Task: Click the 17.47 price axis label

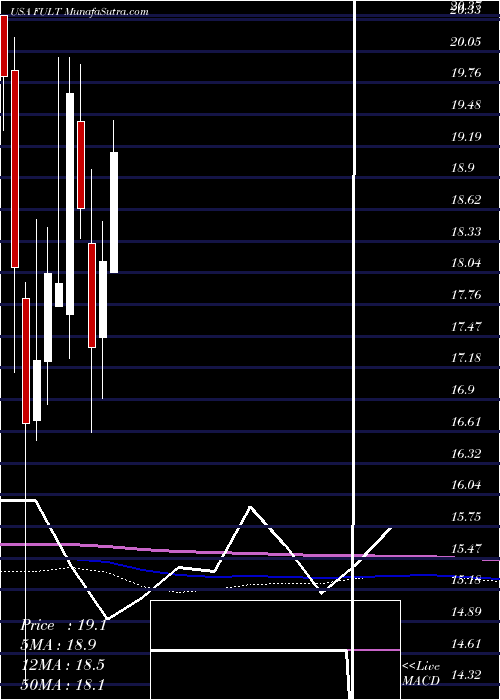Action: [466, 326]
